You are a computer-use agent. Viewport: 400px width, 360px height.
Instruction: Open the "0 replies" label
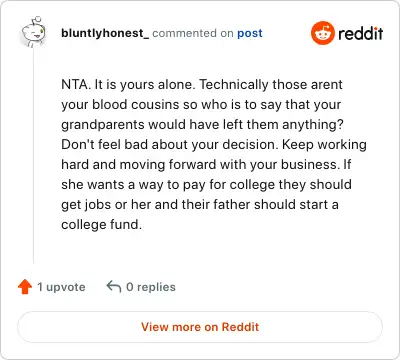[151, 287]
